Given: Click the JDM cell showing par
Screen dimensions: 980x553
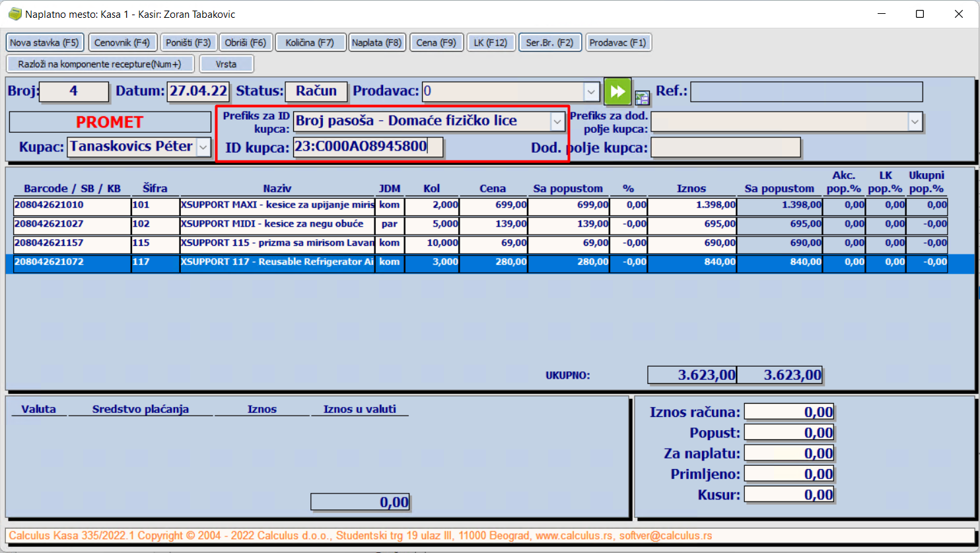Looking at the screenshot, I should click(x=390, y=225).
